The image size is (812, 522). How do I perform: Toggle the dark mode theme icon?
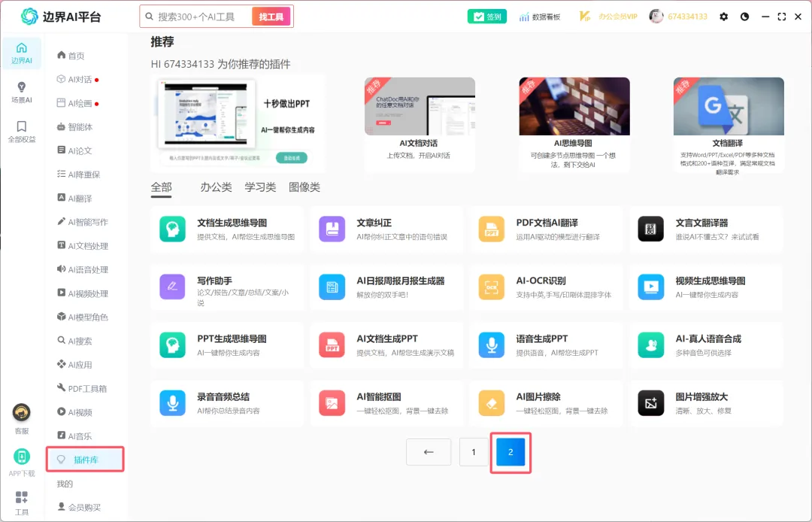coord(744,17)
